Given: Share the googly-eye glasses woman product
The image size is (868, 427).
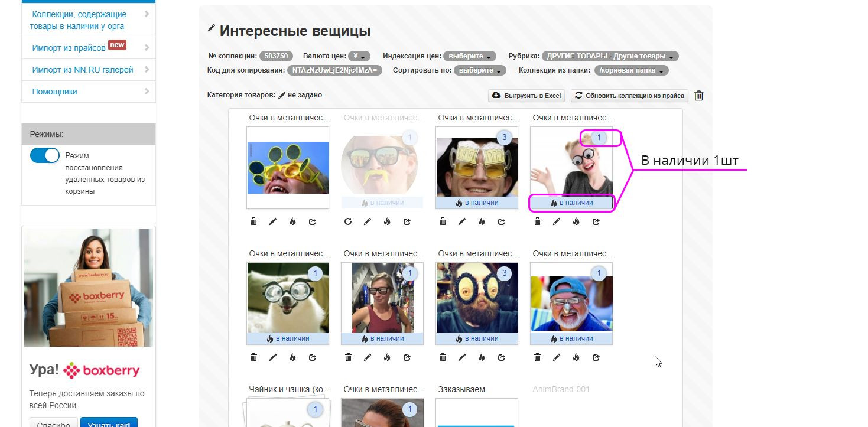Looking at the screenshot, I should pyautogui.click(x=596, y=221).
